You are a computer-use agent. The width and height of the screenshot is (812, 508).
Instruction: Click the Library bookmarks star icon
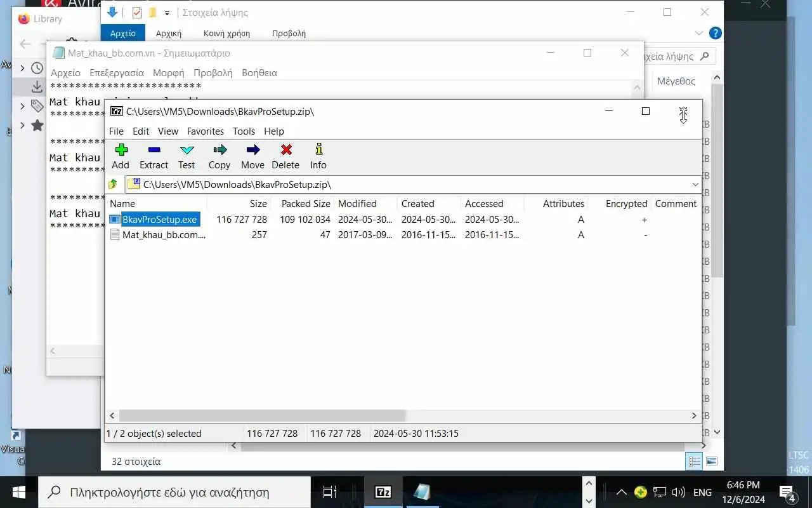[37, 125]
